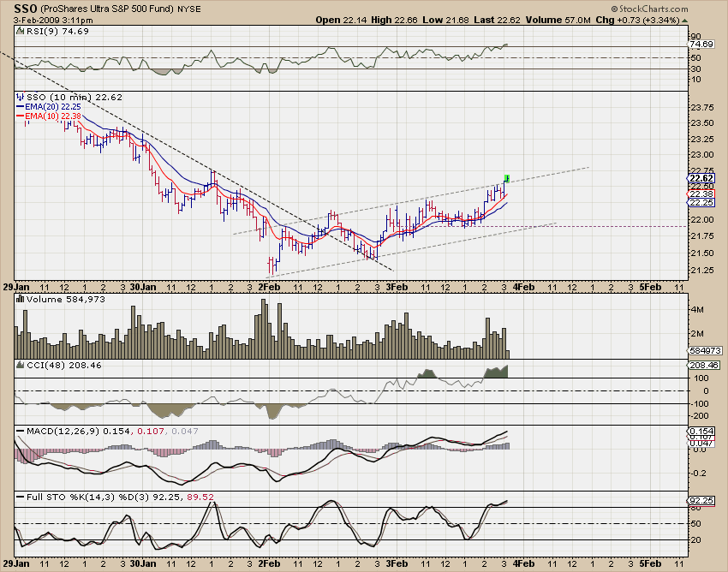Click the 92.25 stochastic axis tag

tap(701, 500)
